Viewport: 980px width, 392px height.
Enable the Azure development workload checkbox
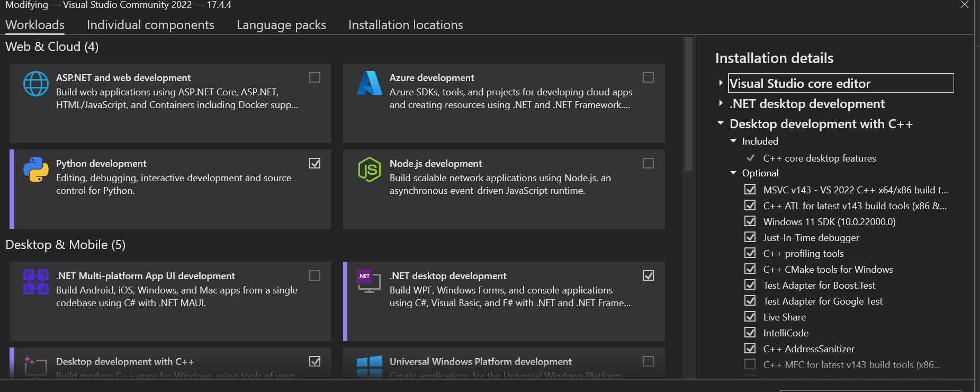(648, 77)
